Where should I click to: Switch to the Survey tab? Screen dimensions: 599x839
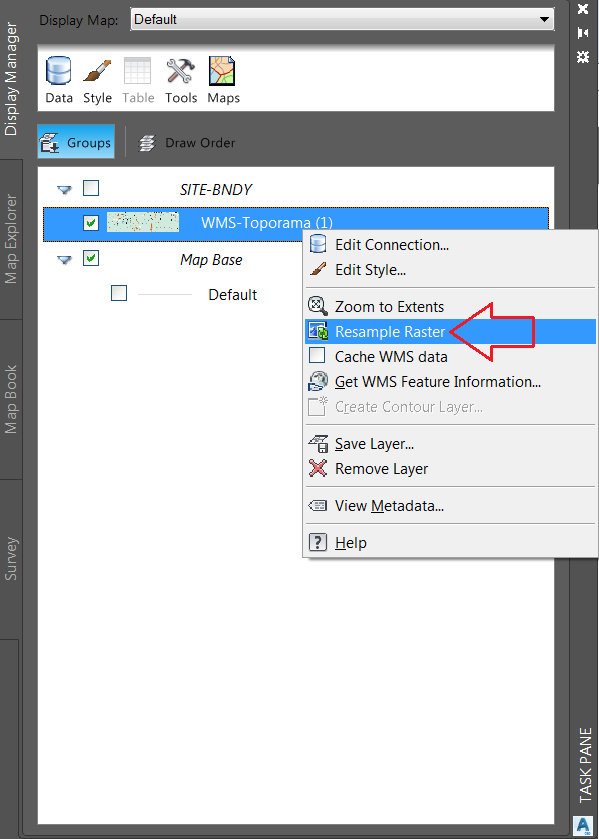(11, 559)
